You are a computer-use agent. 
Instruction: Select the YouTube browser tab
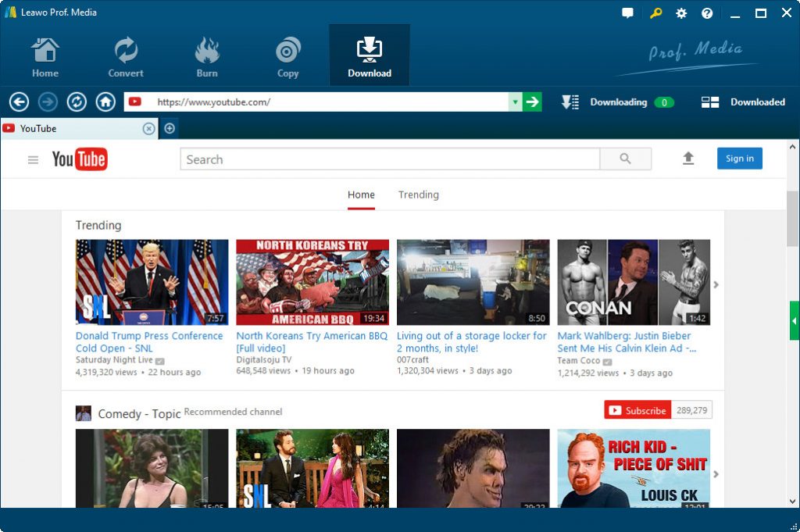(79, 129)
